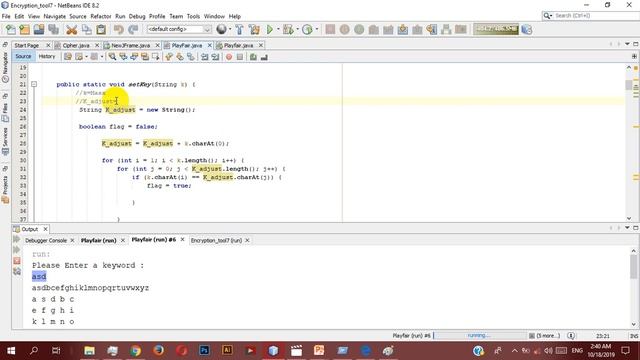The image size is (640, 360).
Task: Click the (5 more...) tasks link
Action: click(x=548, y=336)
